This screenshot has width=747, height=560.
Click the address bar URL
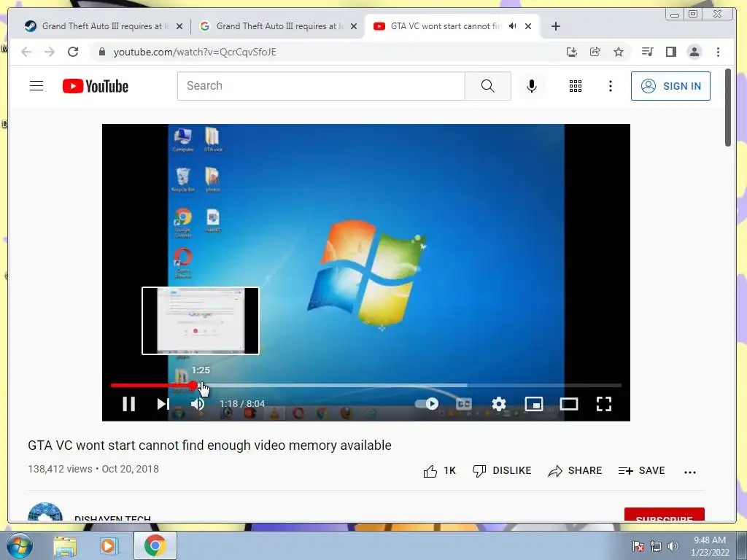coord(195,52)
